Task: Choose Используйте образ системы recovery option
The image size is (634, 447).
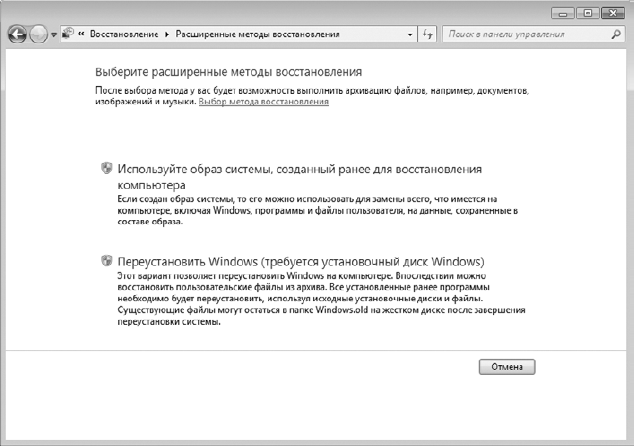Action: click(299, 177)
